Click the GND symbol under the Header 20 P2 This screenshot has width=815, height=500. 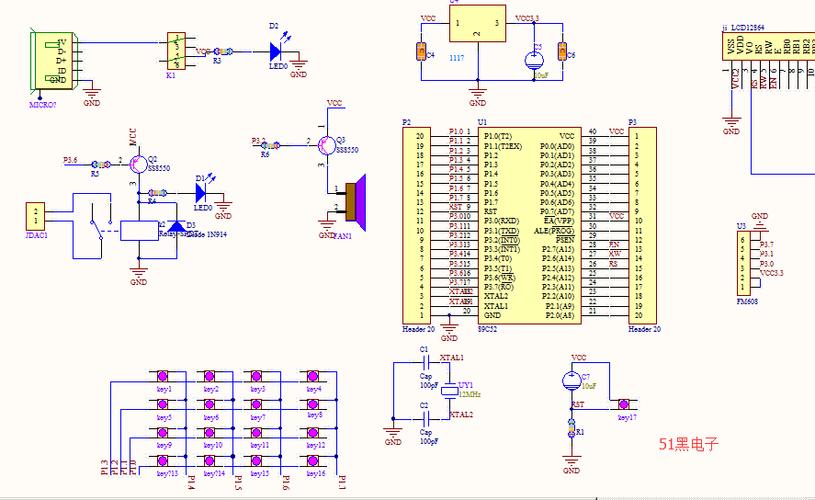449,331
